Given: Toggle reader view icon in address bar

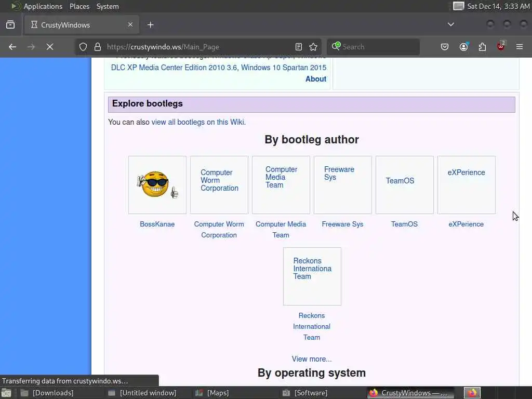Looking at the screenshot, I should pos(299,47).
